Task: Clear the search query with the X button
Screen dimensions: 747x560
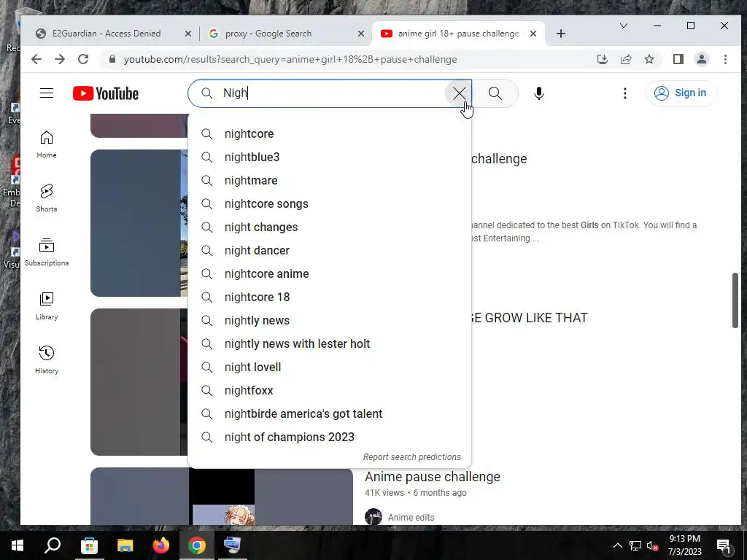Action: click(x=459, y=93)
